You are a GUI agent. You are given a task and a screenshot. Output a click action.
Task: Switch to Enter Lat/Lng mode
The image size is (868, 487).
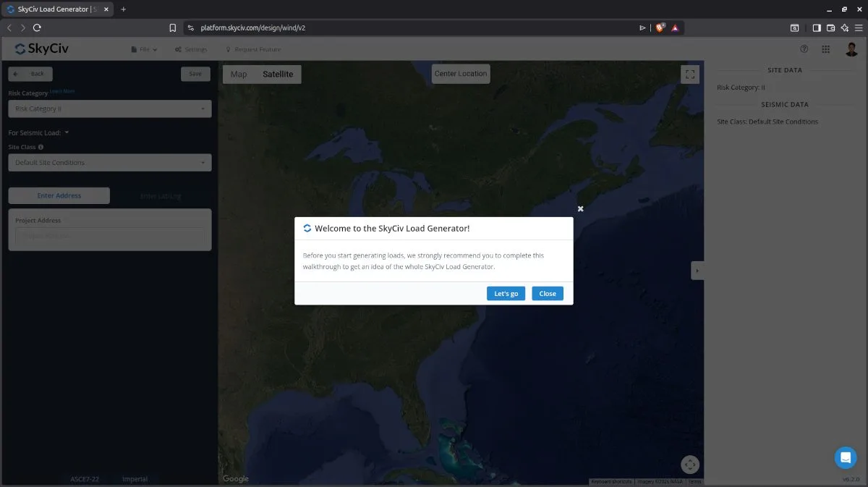click(161, 195)
